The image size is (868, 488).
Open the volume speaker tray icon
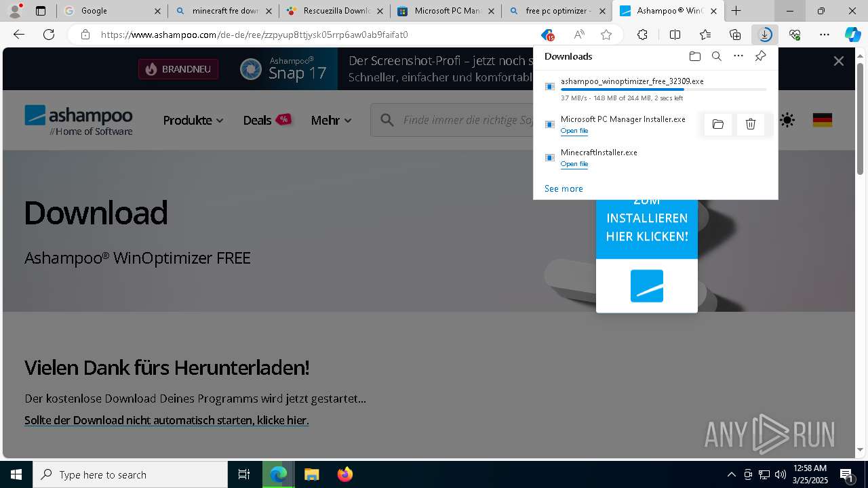coord(780,474)
